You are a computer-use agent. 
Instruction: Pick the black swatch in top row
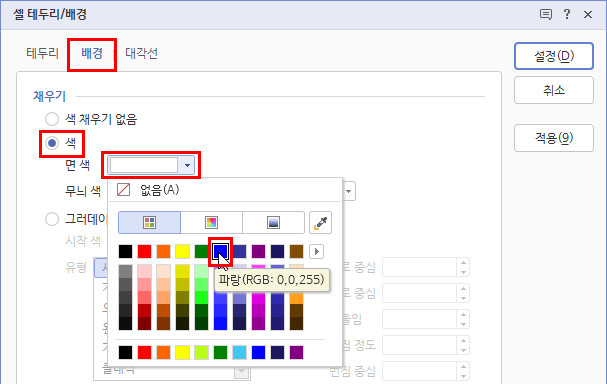pos(125,252)
